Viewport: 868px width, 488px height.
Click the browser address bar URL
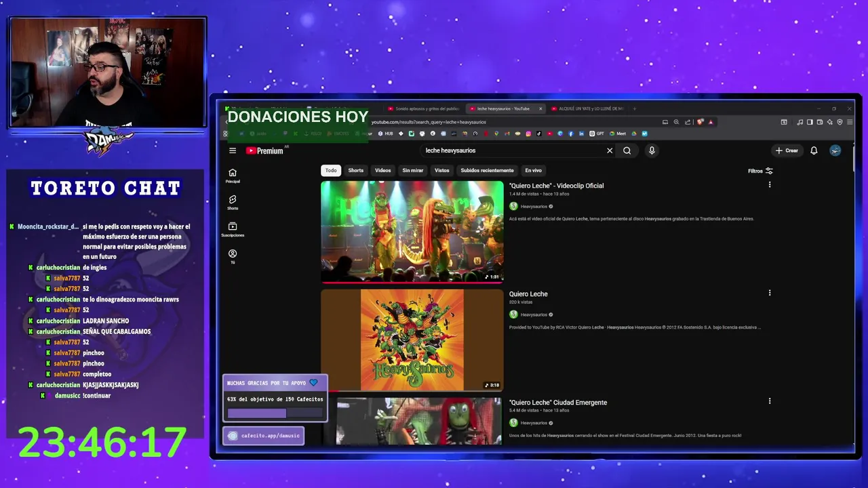429,122
